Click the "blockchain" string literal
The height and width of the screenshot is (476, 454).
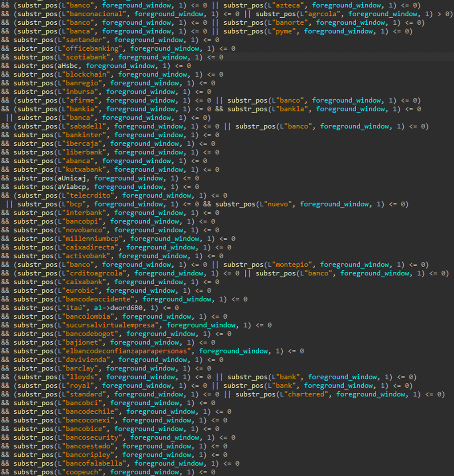pos(86,74)
